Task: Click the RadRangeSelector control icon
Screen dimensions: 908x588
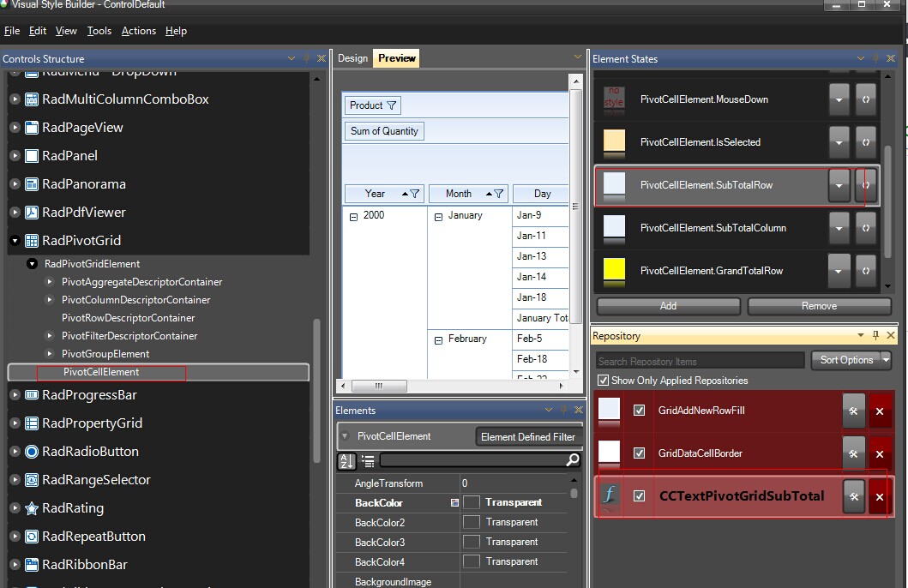Action: 32,480
